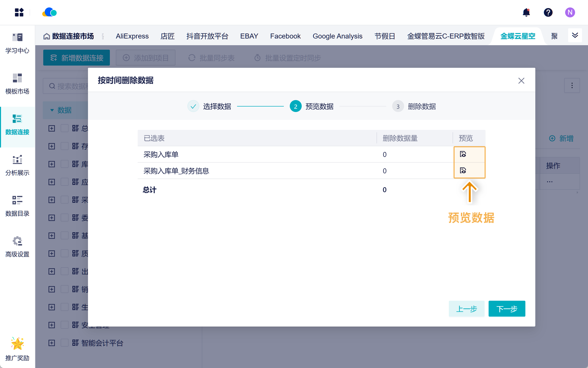The width and height of the screenshot is (588, 368).
Task: Switch to the EBAY tab
Action: click(249, 36)
